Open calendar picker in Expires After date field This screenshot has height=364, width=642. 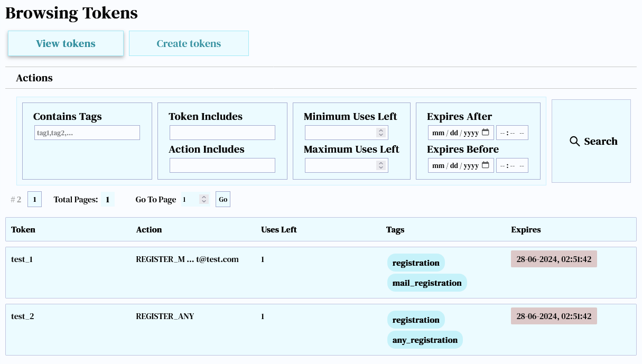tap(486, 133)
